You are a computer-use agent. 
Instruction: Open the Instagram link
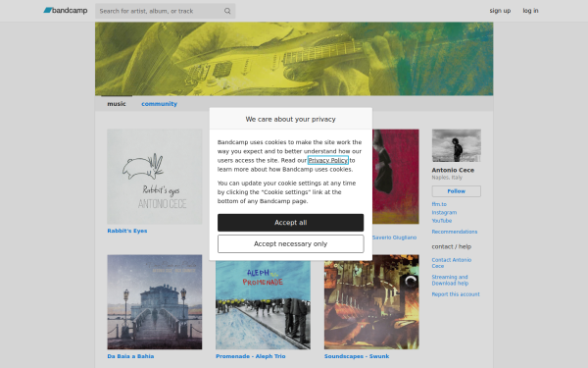coord(444,213)
